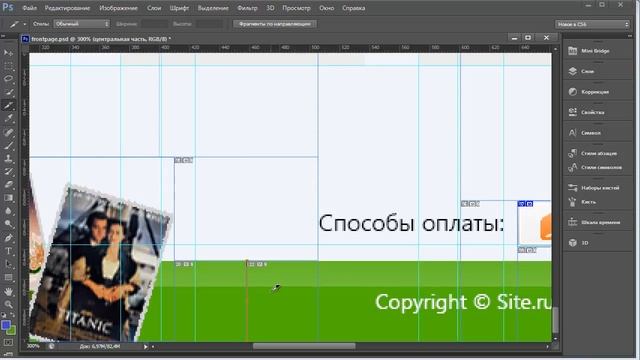Viewport: 640px width, 360px height.
Task: Select the Eraser tool
Action: pyautogui.click(x=9, y=184)
